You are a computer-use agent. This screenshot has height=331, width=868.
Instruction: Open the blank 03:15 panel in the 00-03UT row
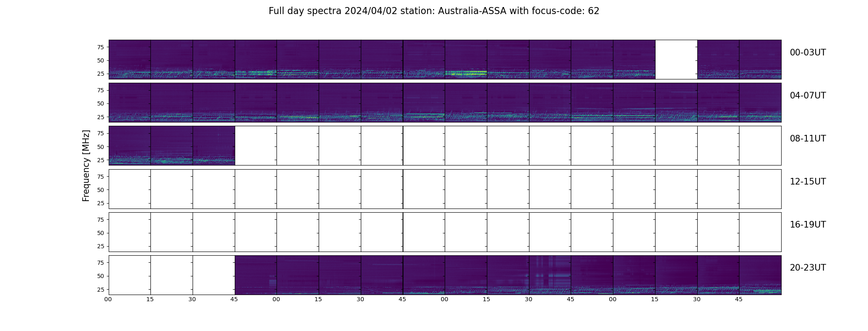(676, 60)
